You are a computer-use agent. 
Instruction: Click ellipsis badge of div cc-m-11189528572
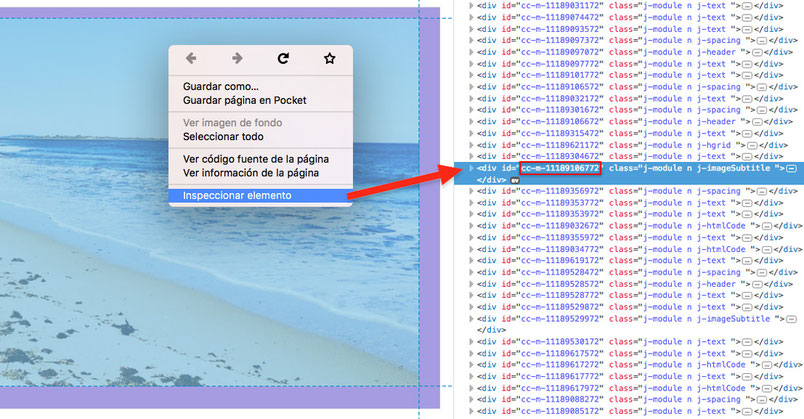tap(757, 284)
